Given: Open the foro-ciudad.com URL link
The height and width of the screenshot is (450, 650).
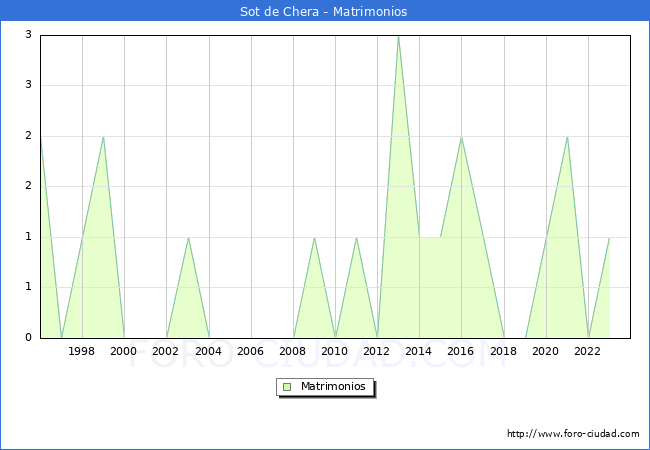Looking at the screenshot, I should tap(573, 434).
